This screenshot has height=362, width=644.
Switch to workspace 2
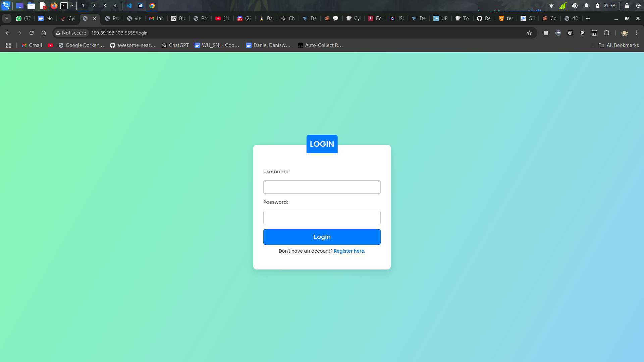(94, 6)
